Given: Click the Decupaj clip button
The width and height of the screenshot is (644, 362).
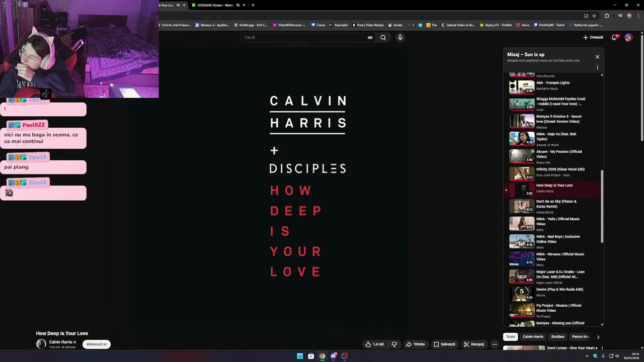Looking at the screenshot, I should [x=474, y=344].
